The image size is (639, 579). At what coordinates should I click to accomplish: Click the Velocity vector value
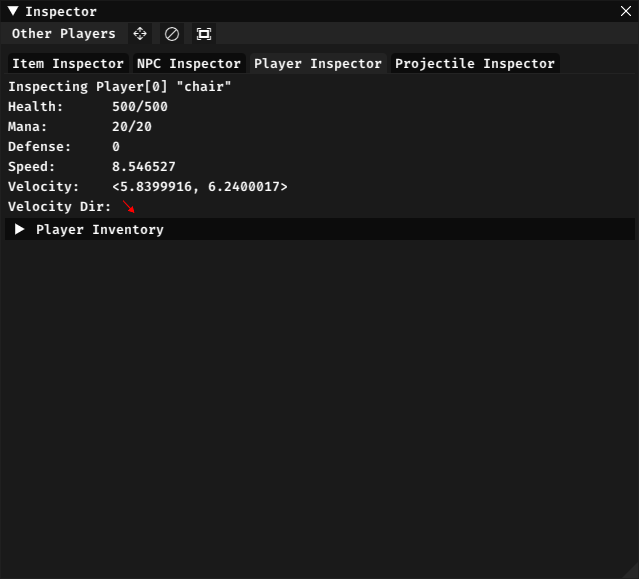[200, 187]
